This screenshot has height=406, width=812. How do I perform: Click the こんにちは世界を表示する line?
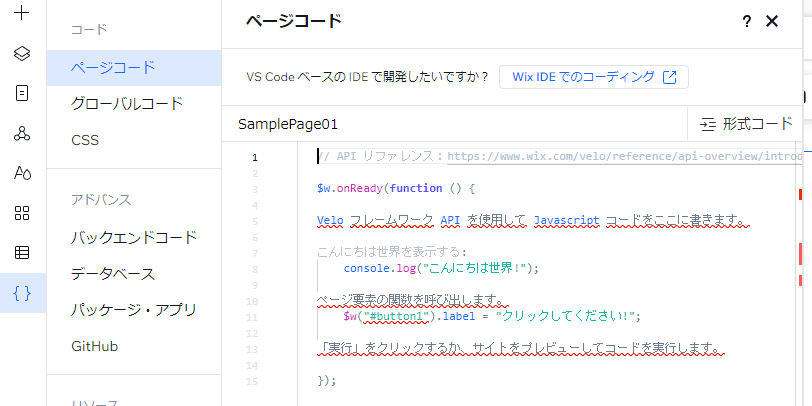[x=392, y=253]
